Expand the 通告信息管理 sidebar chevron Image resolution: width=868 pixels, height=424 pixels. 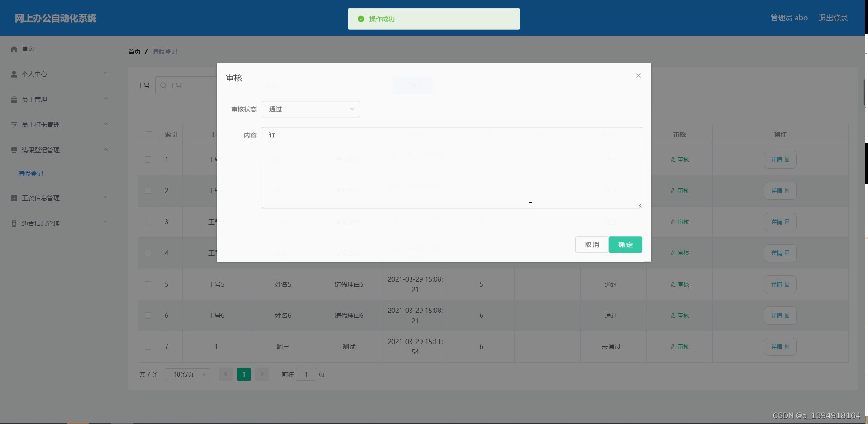105,222
